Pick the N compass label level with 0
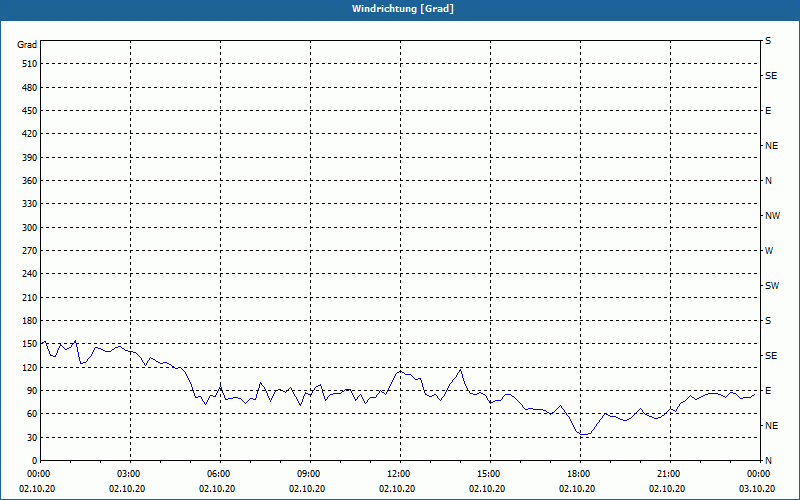The image size is (800, 500). click(x=768, y=461)
